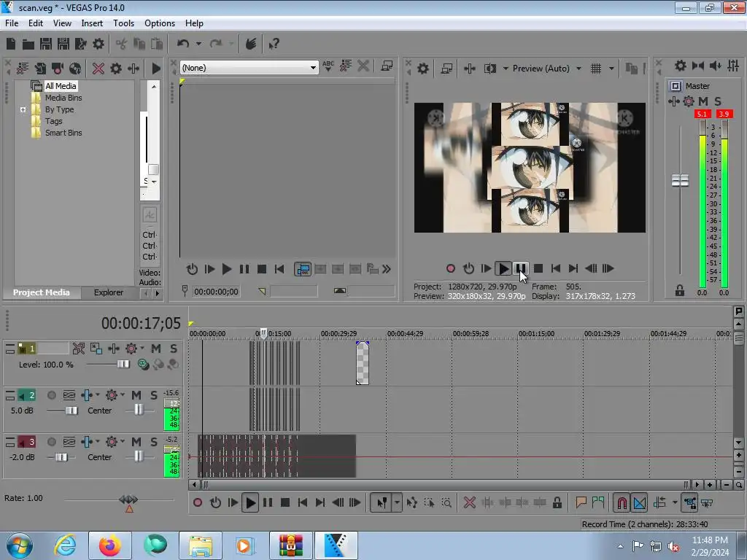Toggle Loop Playback in timeline transport

pos(215,503)
